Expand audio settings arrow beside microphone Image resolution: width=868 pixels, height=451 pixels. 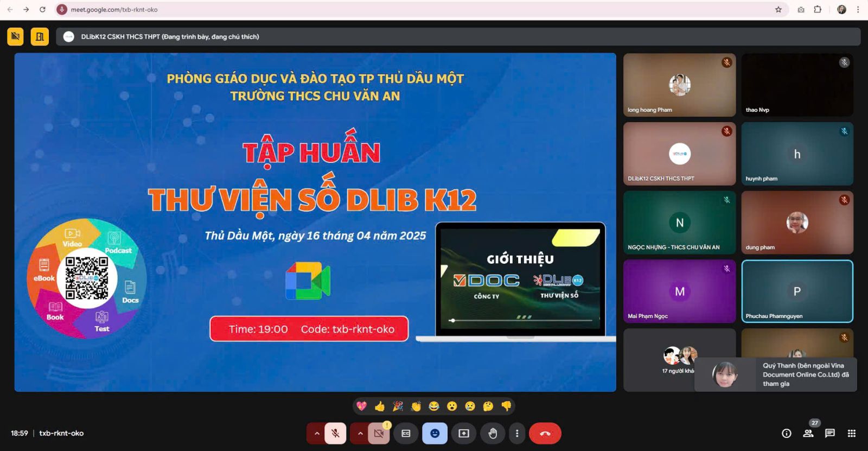pyautogui.click(x=317, y=433)
